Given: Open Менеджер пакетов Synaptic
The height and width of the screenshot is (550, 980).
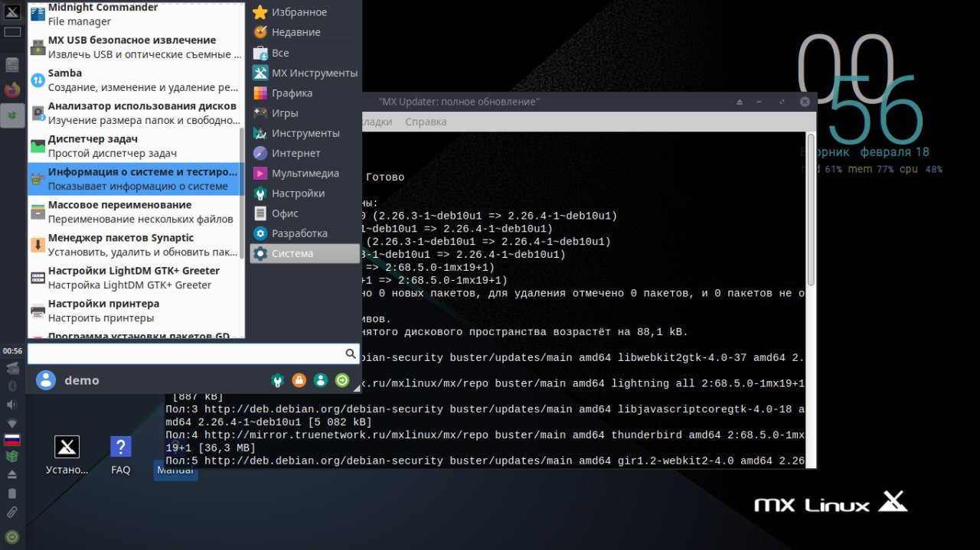Looking at the screenshot, I should (x=135, y=245).
